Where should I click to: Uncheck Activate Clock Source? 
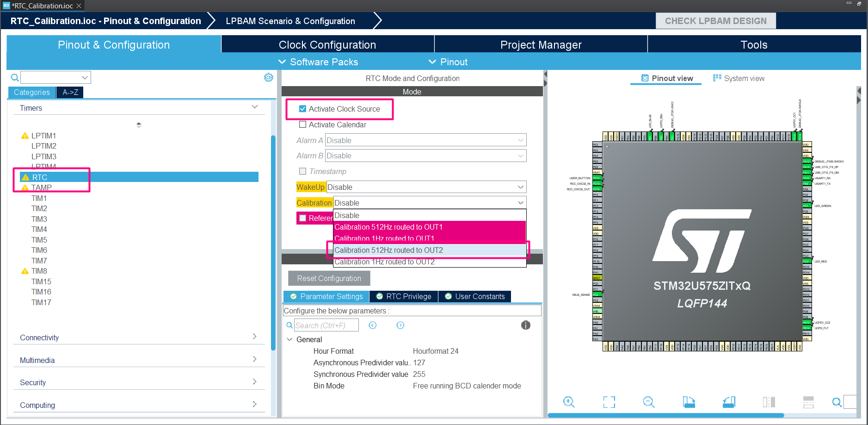click(303, 108)
